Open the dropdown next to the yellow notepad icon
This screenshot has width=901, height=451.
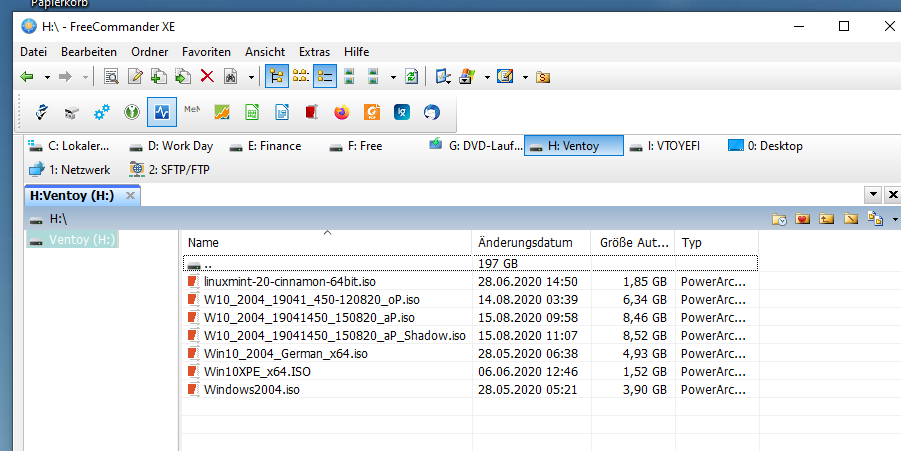click(525, 77)
